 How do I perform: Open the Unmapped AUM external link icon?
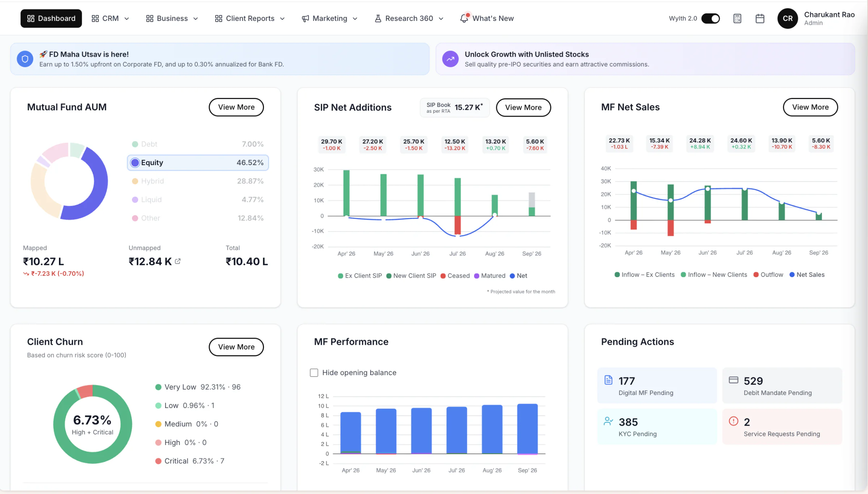coord(178,261)
